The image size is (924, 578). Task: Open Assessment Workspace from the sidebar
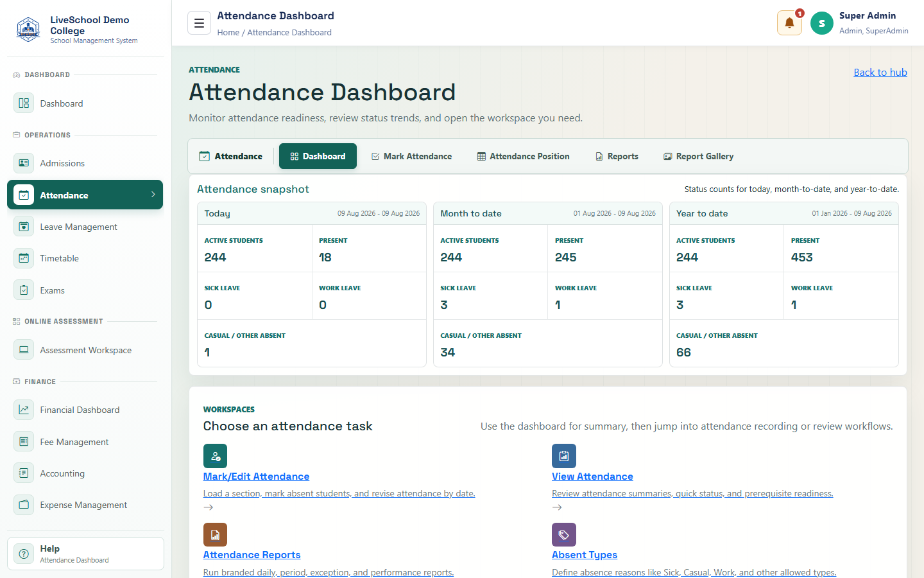click(85, 350)
